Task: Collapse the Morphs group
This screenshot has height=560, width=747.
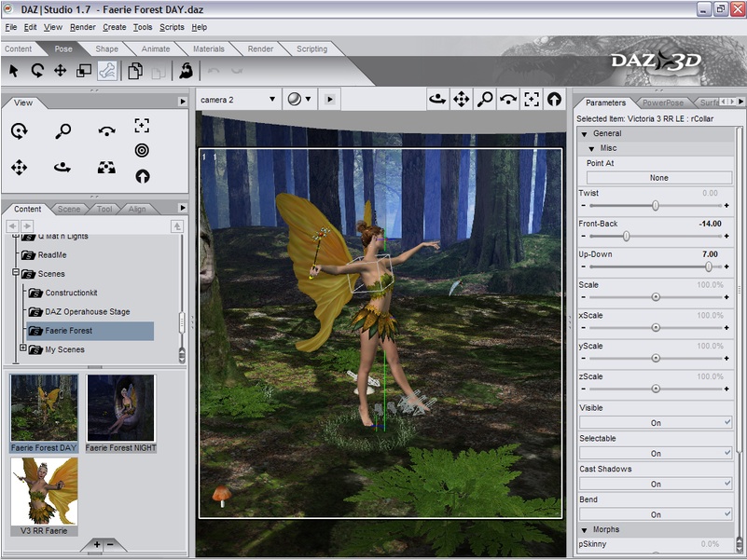Action: [x=585, y=530]
